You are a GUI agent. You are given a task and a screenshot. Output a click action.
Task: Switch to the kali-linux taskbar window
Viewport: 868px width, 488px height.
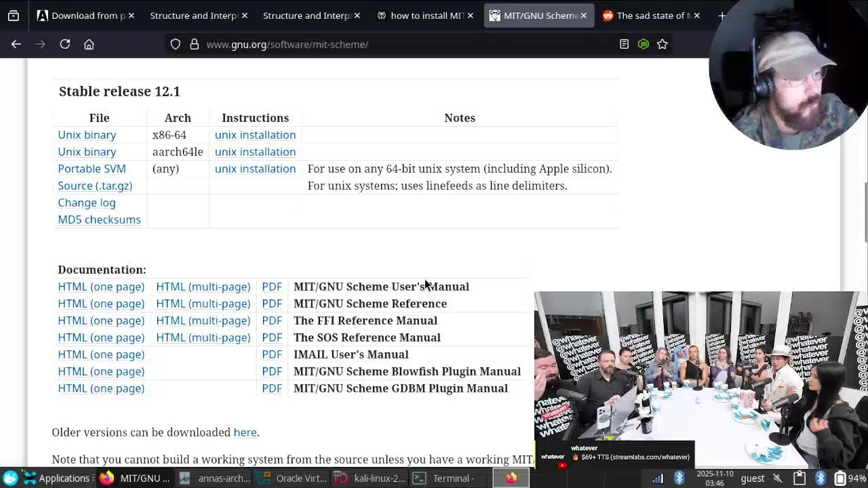(x=372, y=479)
